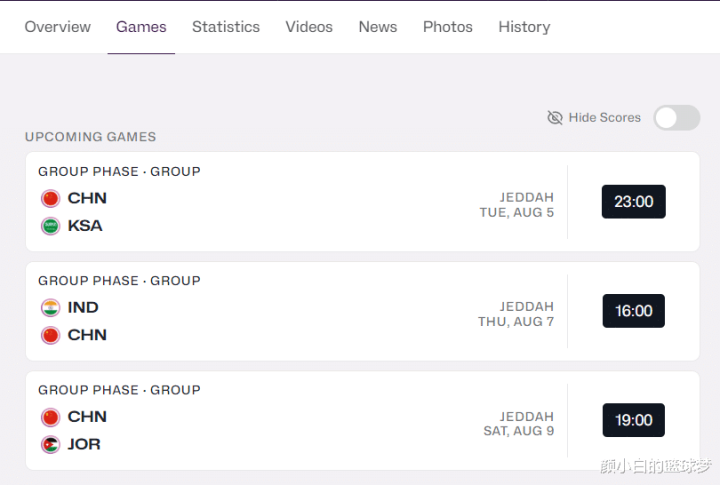The width and height of the screenshot is (720, 485).
Task: Click the Saudi Arabia flag icon
Action: click(50, 226)
